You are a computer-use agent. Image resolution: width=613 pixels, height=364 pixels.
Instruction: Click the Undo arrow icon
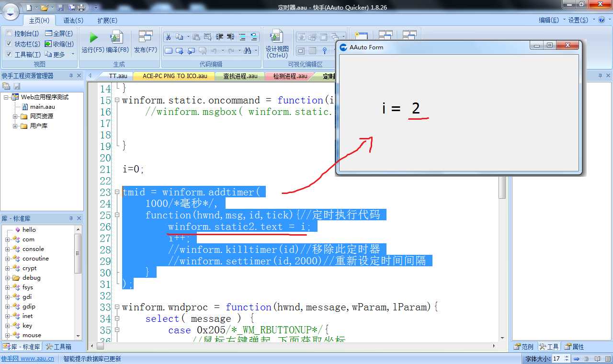pyautogui.click(x=214, y=50)
